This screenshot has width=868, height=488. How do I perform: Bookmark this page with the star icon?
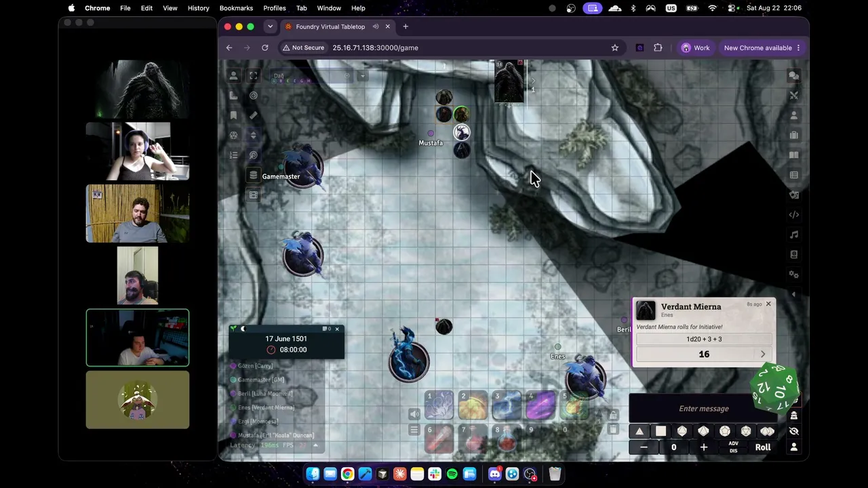[x=615, y=48]
